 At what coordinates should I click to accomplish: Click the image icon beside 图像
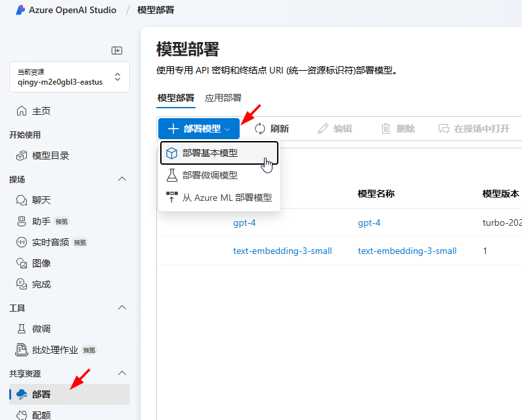click(22, 263)
